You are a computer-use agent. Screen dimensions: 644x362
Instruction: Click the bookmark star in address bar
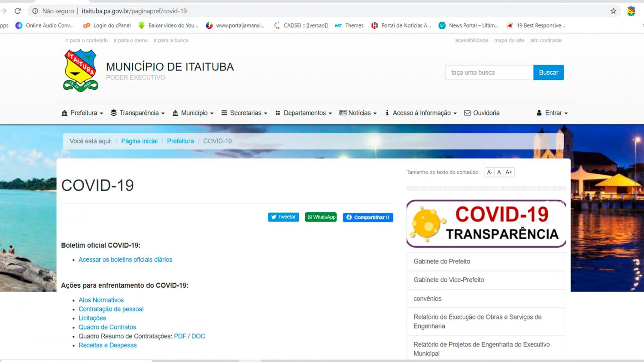point(613,11)
